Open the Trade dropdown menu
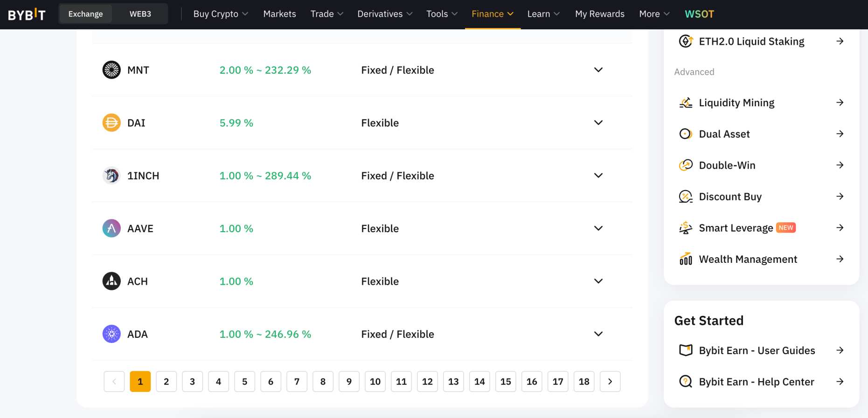The height and width of the screenshot is (418, 868). point(327,14)
